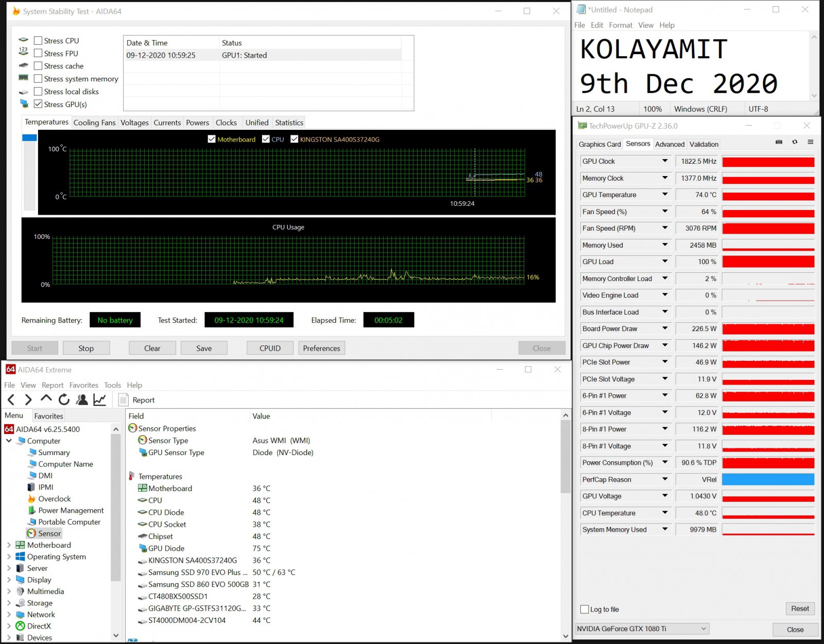824x644 pixels.
Task: Expand the Storage tree node
Action: (x=9, y=603)
